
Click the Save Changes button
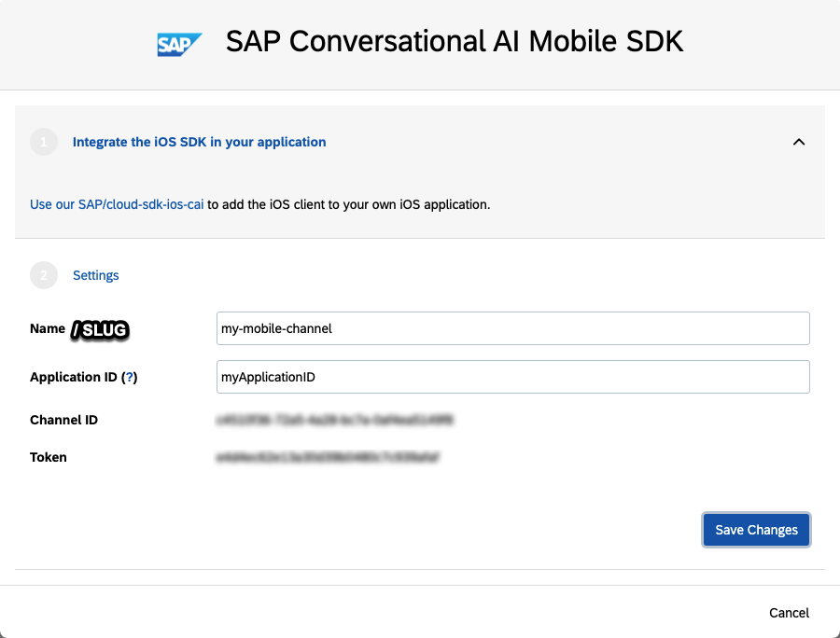tap(756, 530)
